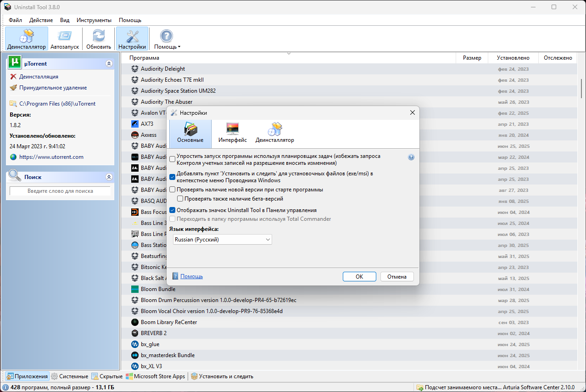Sort by Установлено column header
The image size is (586, 392).
coord(513,58)
